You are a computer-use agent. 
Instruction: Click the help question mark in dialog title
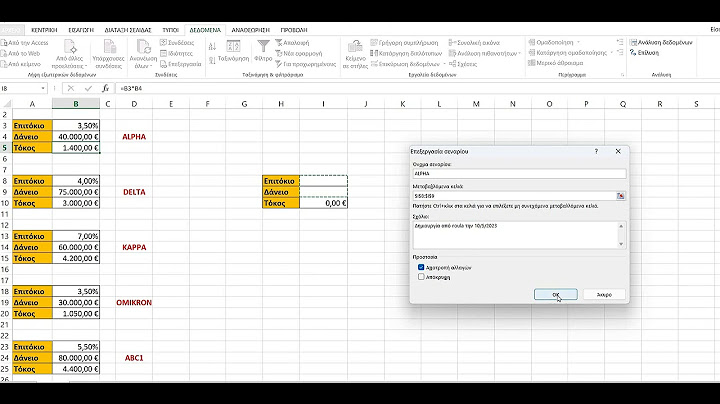tap(596, 152)
